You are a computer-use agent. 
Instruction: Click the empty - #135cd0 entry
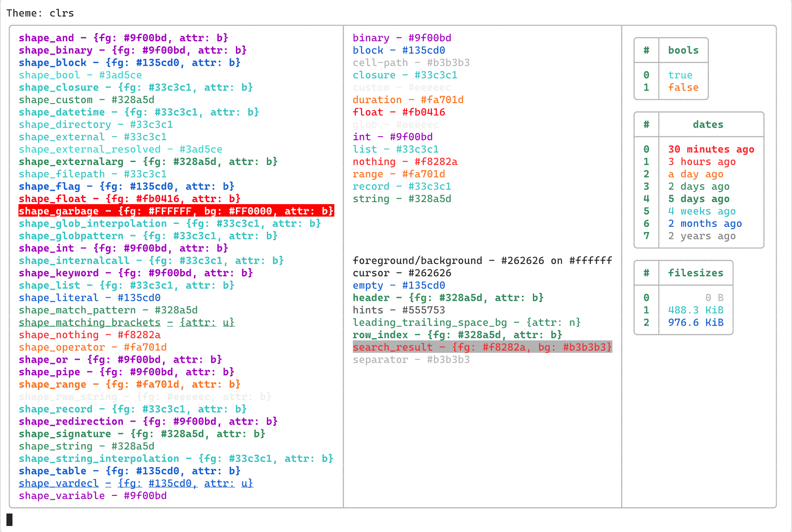point(399,286)
